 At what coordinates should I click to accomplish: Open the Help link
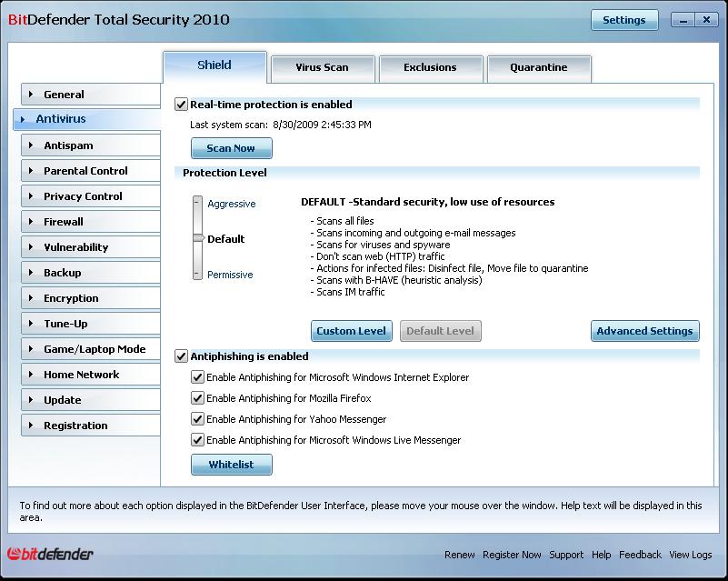(x=601, y=555)
